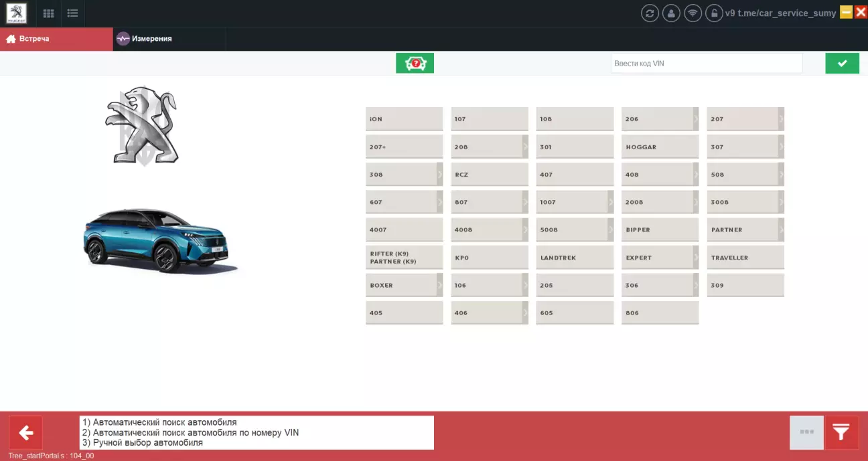Click the three-dots more button
868x461 pixels.
click(x=806, y=433)
